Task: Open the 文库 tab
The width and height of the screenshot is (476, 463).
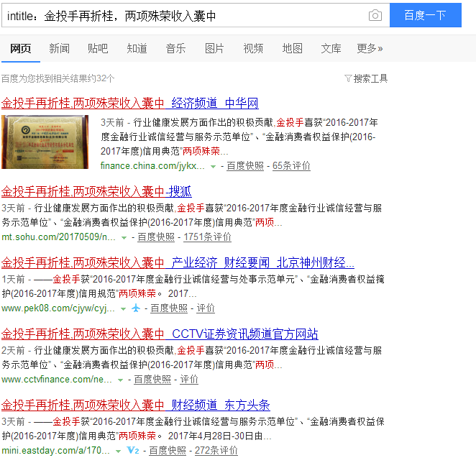Action: click(331, 49)
